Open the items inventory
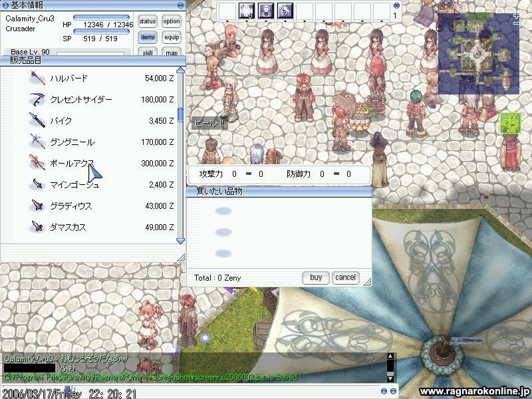Viewport: 532px width, 399px height. [147, 37]
